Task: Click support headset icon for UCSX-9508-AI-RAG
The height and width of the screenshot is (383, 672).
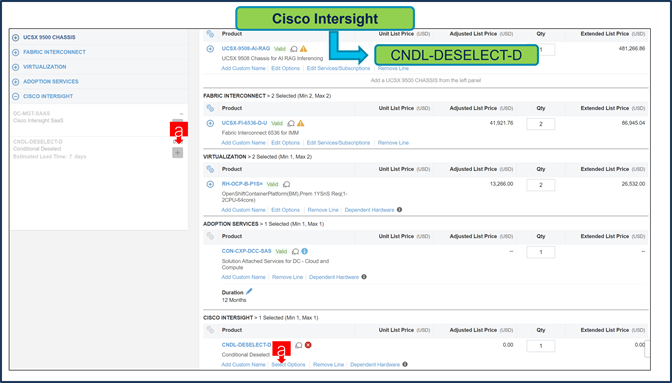Action: pos(294,49)
